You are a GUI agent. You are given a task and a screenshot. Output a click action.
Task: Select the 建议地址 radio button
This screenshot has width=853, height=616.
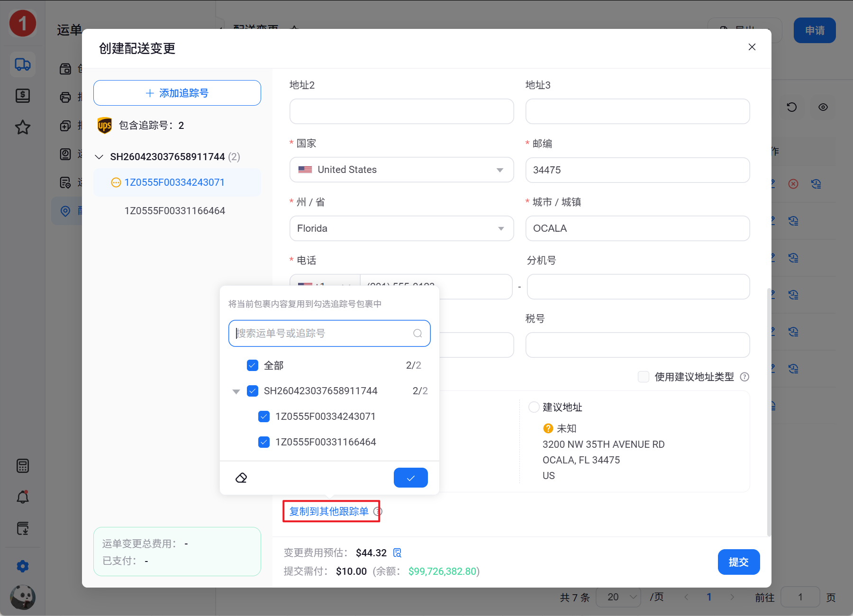pyautogui.click(x=534, y=407)
